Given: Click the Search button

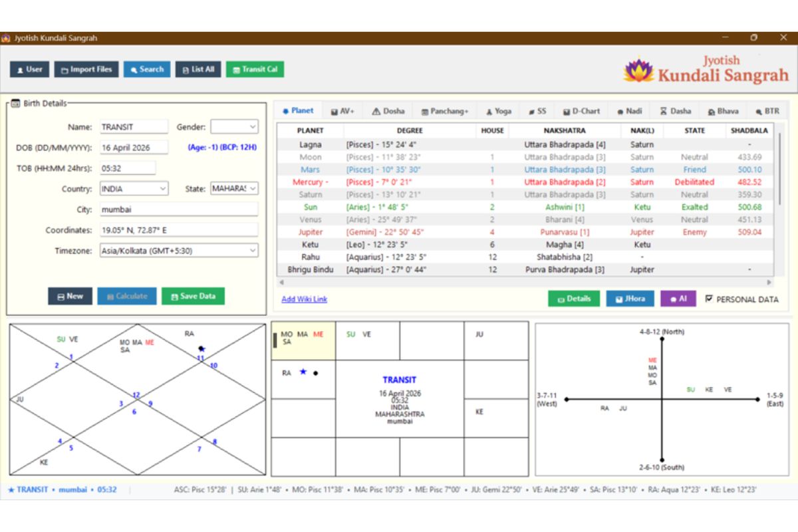Looking at the screenshot, I should click(x=147, y=69).
